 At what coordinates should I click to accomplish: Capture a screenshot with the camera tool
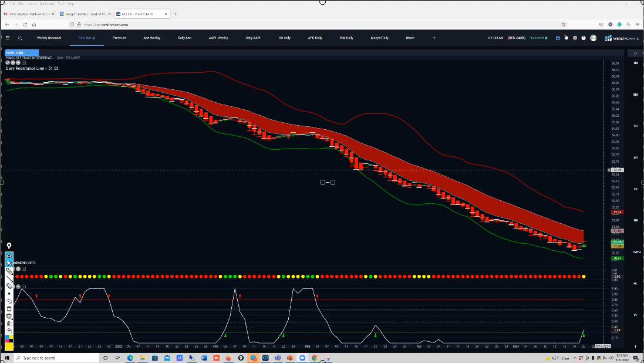click(9, 324)
